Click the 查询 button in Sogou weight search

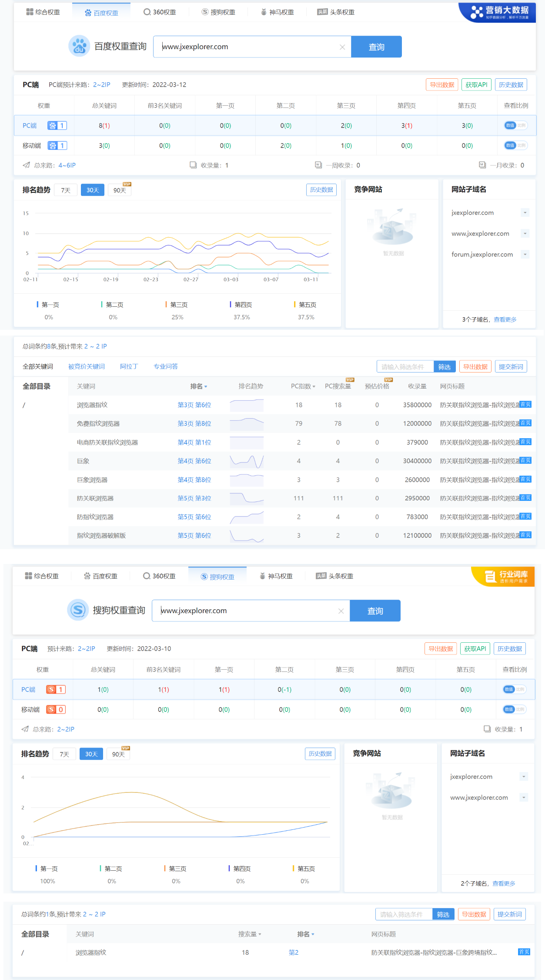375,611
